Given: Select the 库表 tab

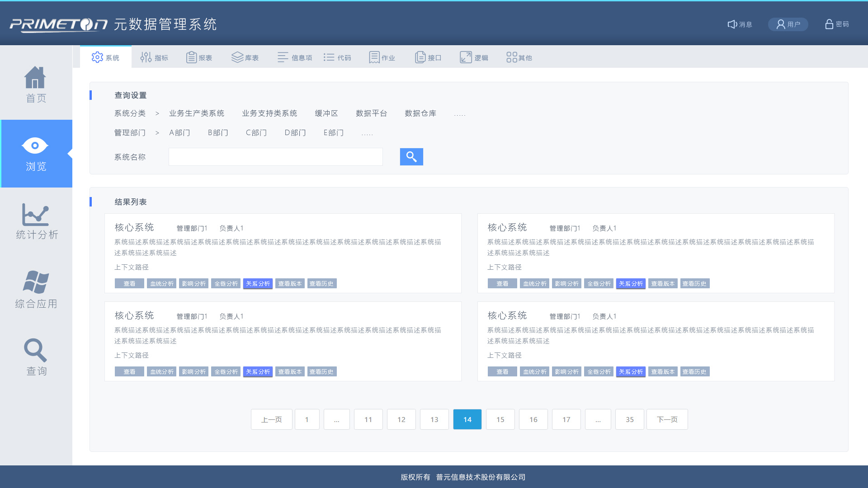Looking at the screenshot, I should (x=245, y=57).
